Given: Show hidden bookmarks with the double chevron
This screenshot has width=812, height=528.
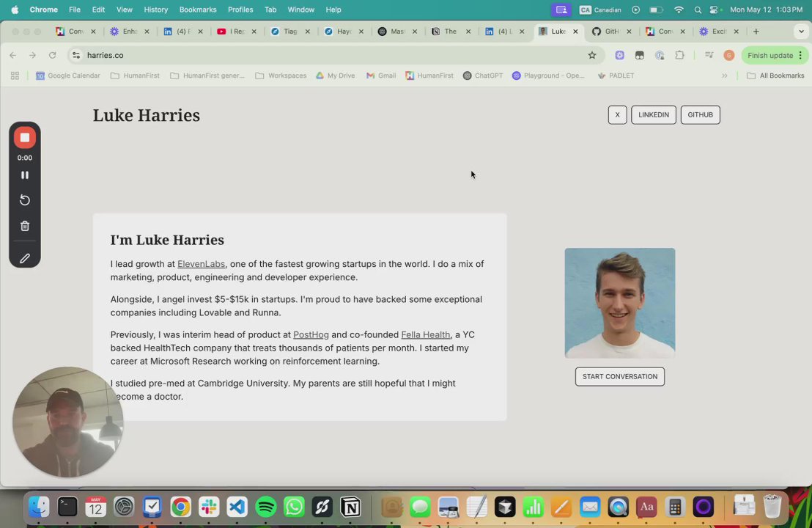Looking at the screenshot, I should click(725, 76).
